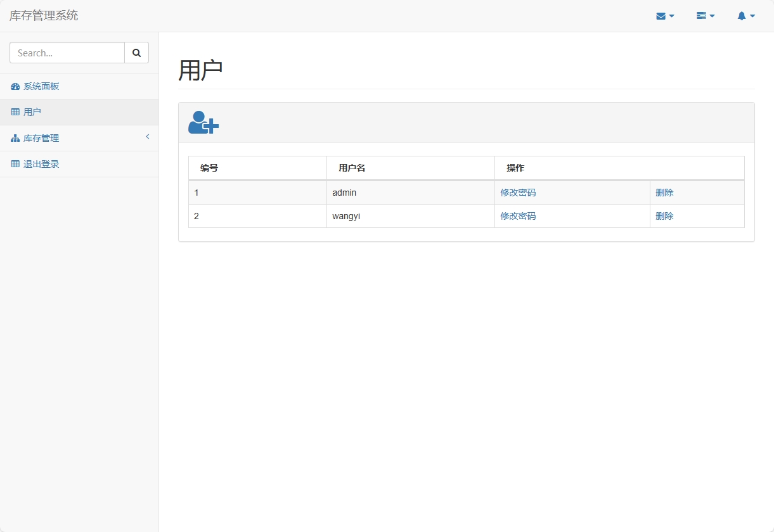774x532 pixels.
Task: Open the bell notifications dropdown
Action: tap(746, 16)
